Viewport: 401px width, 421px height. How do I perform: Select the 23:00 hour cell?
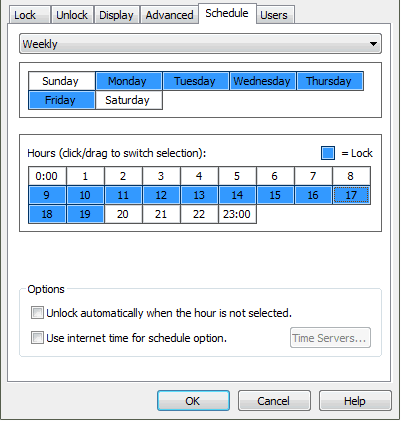point(237,214)
